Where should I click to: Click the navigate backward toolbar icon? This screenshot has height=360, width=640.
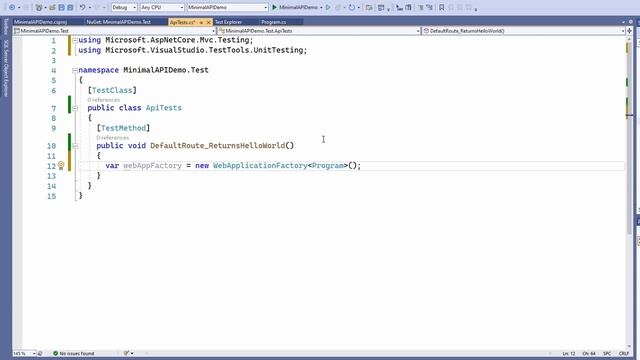[11, 7]
